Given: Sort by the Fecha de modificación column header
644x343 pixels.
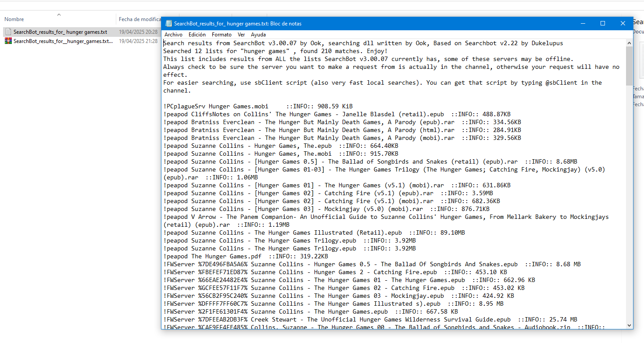Looking at the screenshot, I should [x=140, y=19].
